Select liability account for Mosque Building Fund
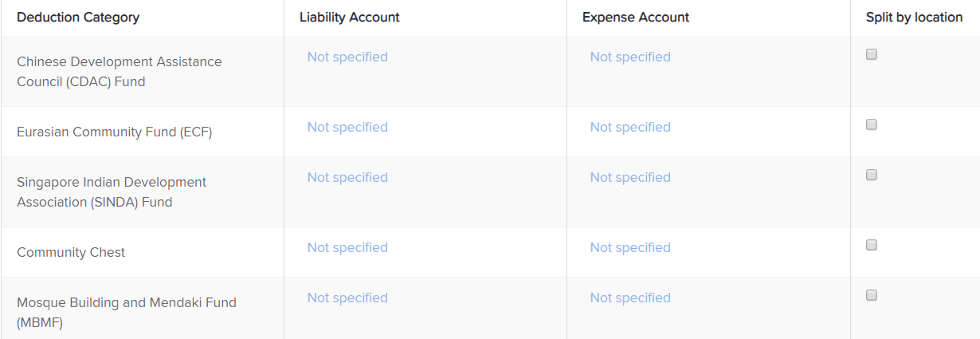 [x=347, y=298]
